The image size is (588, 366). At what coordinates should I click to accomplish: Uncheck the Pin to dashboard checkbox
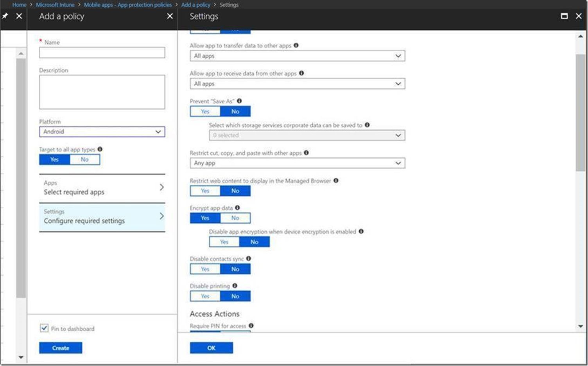(x=44, y=328)
